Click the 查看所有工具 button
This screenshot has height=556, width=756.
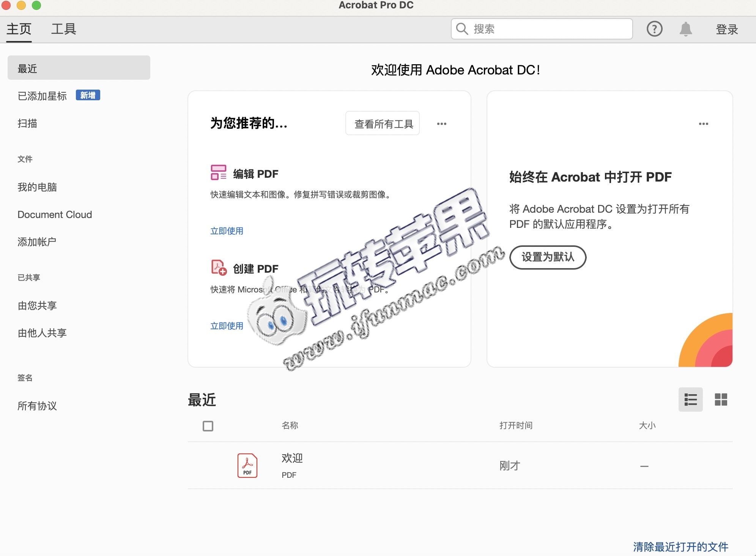pyautogui.click(x=383, y=123)
